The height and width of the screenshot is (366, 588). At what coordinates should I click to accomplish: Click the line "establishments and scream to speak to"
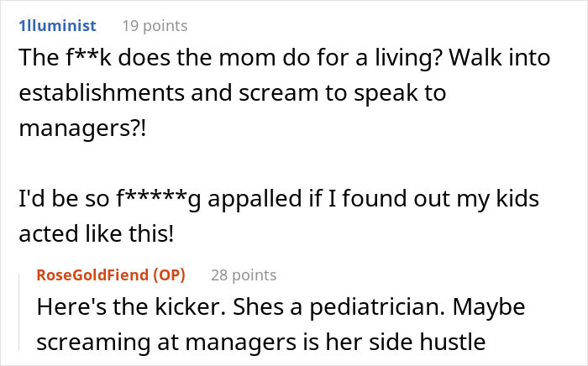point(233,93)
